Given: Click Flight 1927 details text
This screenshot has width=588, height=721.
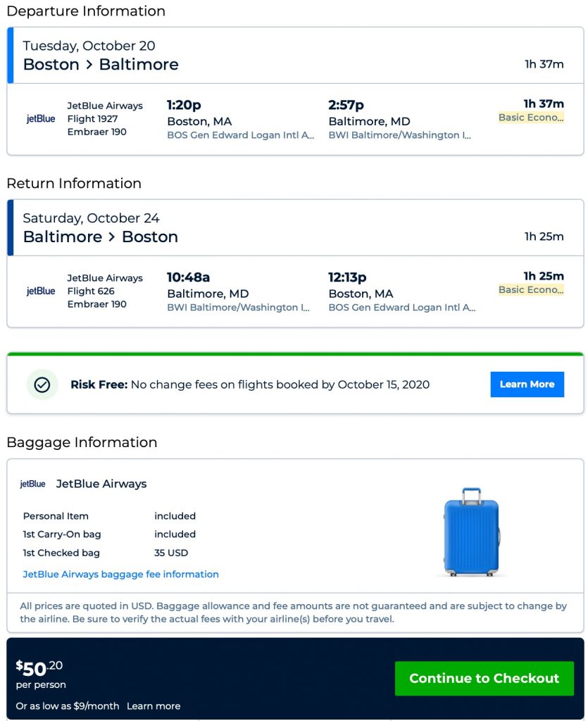Looking at the screenshot, I should pos(92,119).
